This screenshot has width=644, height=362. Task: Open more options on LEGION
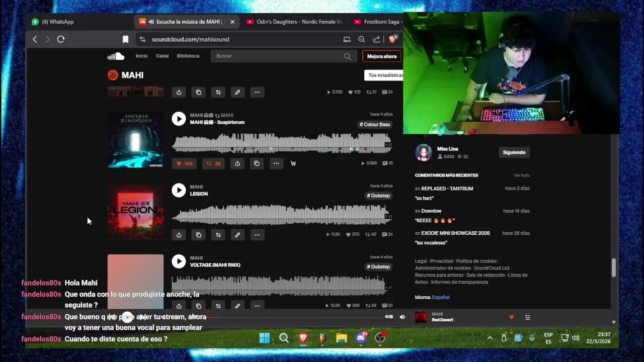pos(257,235)
